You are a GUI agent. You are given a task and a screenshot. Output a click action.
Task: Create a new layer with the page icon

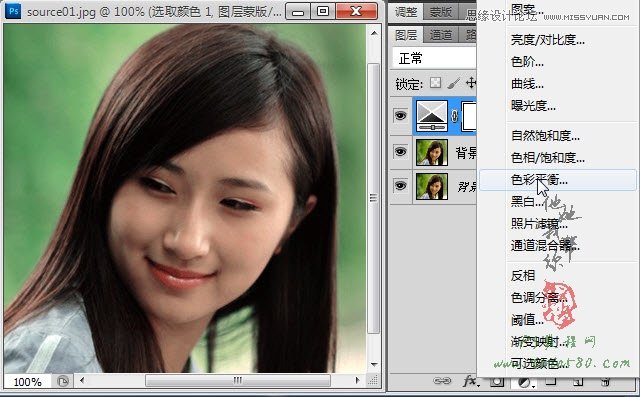coord(578,381)
